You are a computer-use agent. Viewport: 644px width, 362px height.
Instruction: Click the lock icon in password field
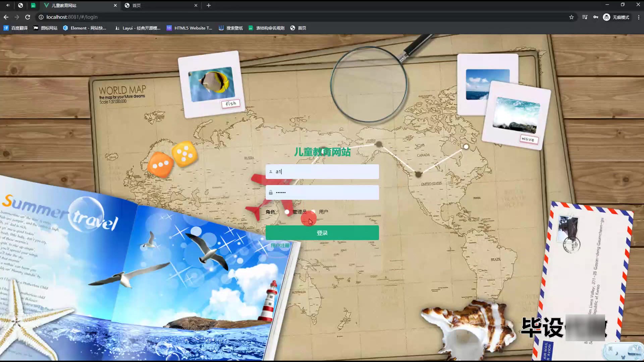pyautogui.click(x=271, y=192)
